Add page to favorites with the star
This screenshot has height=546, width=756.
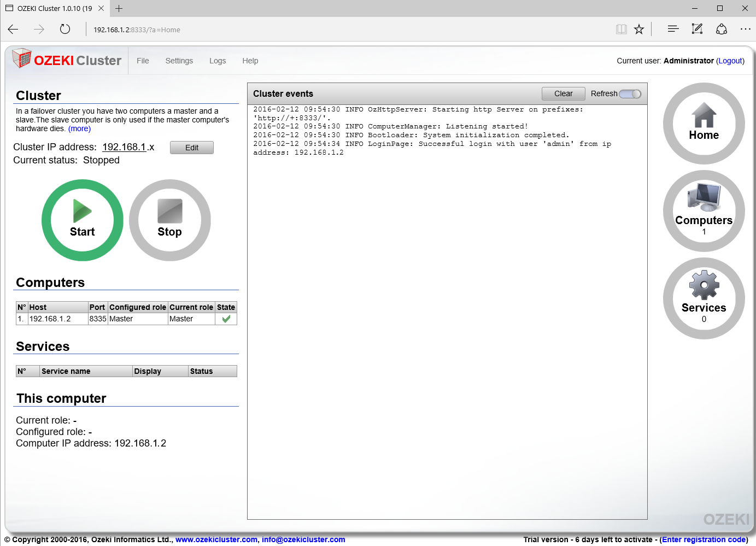[639, 30]
